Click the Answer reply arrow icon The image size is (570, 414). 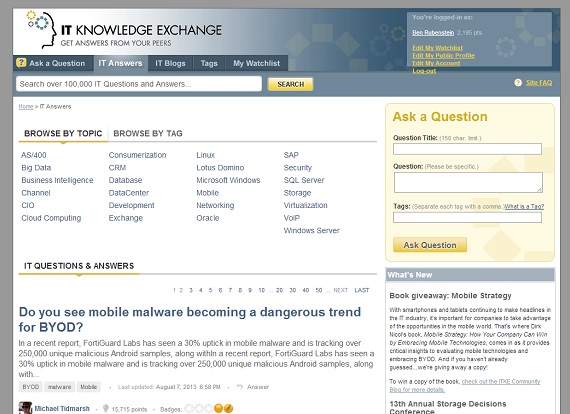[239, 387]
